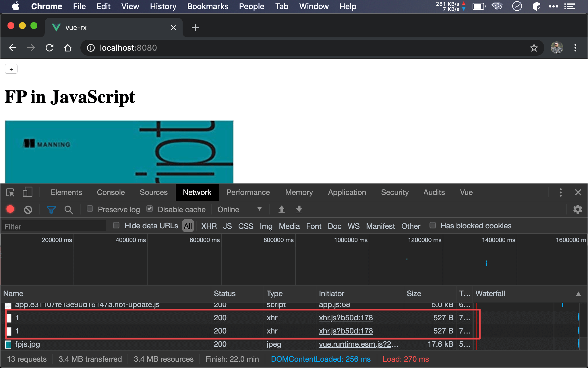Filter requests by Manifest
588x368 pixels.
[380, 226]
